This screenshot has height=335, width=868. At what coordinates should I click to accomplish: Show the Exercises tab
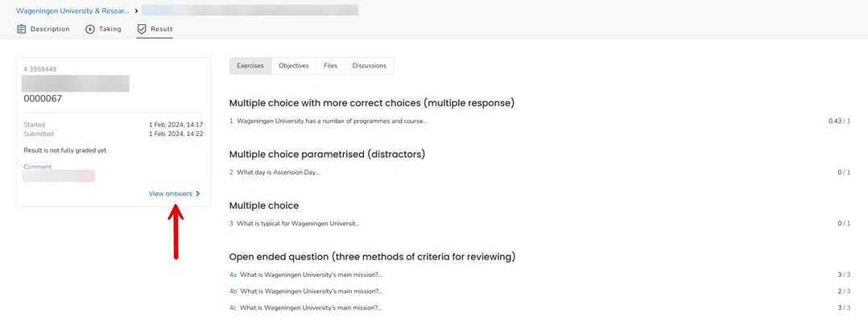250,66
